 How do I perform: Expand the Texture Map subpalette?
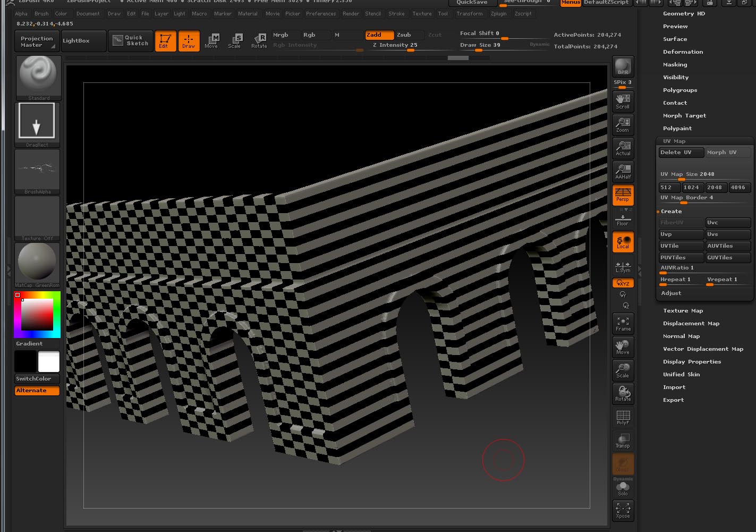(683, 310)
